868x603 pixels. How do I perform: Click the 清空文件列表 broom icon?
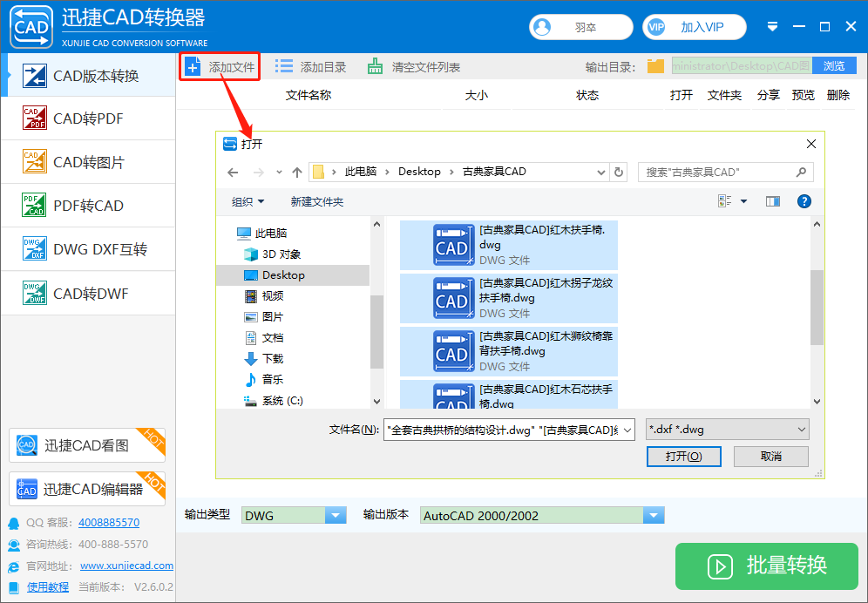click(x=376, y=66)
